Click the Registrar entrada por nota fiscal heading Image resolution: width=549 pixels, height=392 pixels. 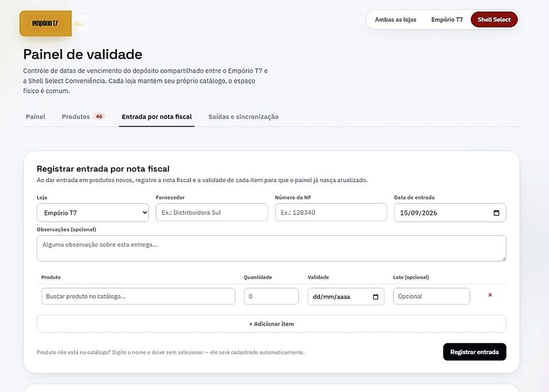[103, 169]
